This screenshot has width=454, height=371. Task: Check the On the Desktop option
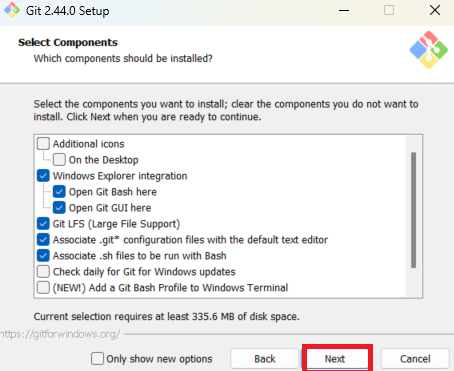click(59, 160)
